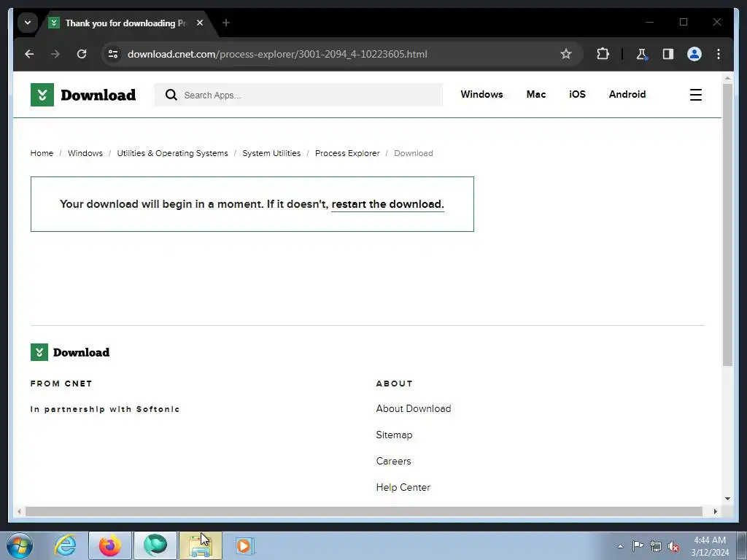Click 'restart the download' link
The image size is (747, 560).
[x=388, y=204]
